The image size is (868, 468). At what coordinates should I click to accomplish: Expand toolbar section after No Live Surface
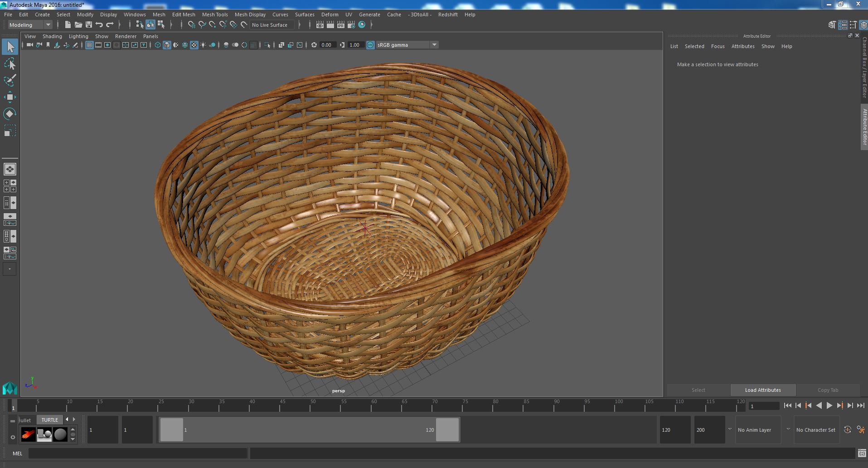click(300, 25)
